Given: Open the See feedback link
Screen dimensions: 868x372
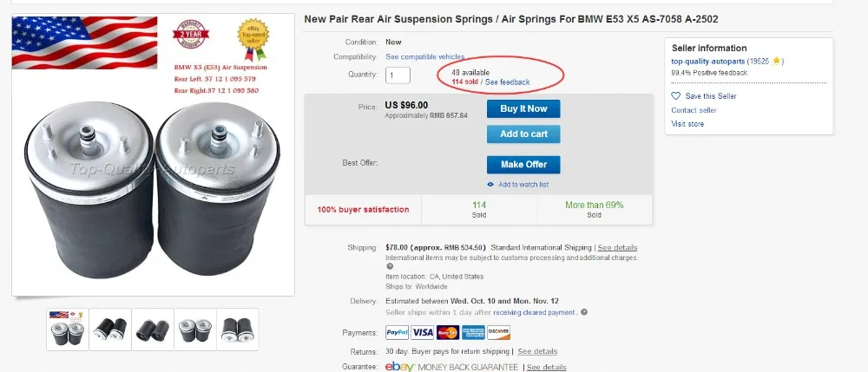Looking at the screenshot, I should pos(508,82).
